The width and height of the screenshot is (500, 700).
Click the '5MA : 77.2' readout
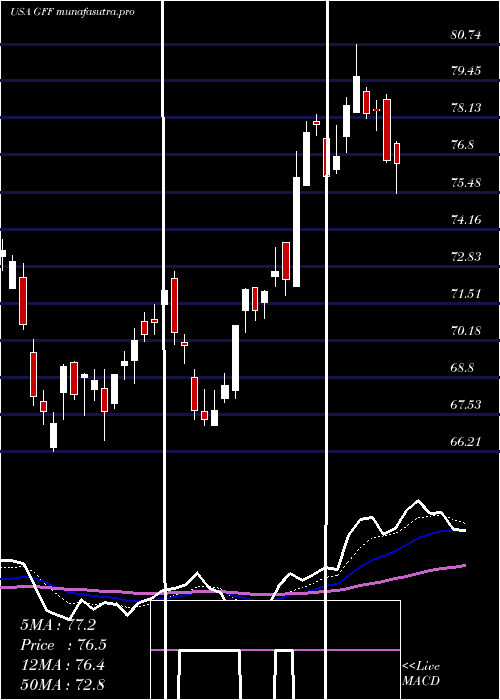point(58,625)
